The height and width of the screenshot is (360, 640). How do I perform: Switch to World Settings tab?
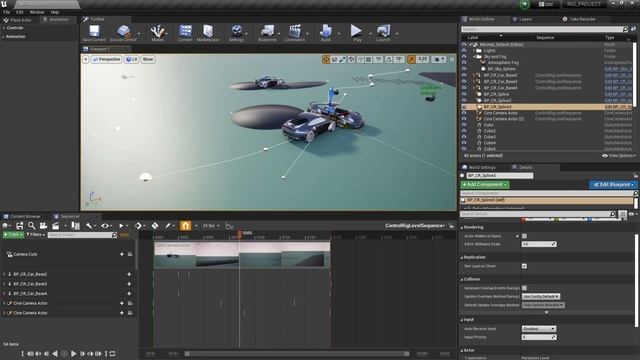[482, 167]
